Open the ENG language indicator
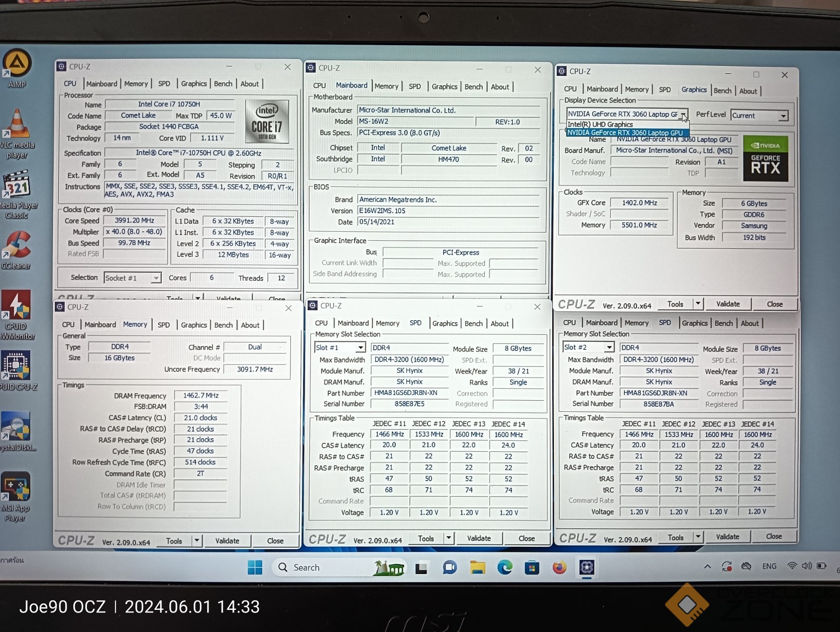840x632 pixels. coord(769,566)
